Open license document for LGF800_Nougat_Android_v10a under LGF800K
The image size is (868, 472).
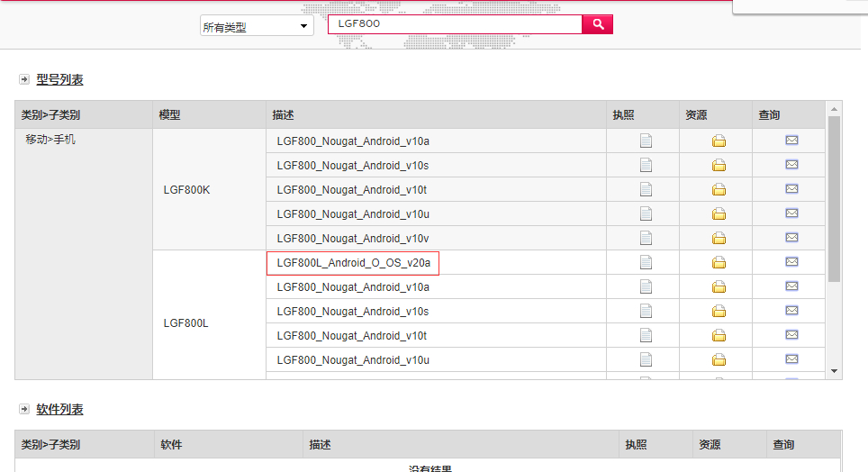coord(645,140)
